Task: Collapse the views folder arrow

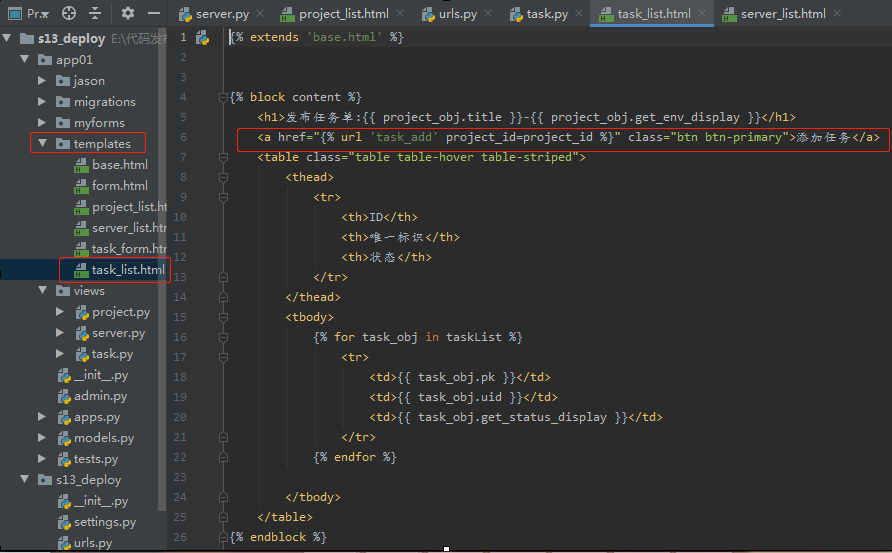Action: click(x=42, y=291)
